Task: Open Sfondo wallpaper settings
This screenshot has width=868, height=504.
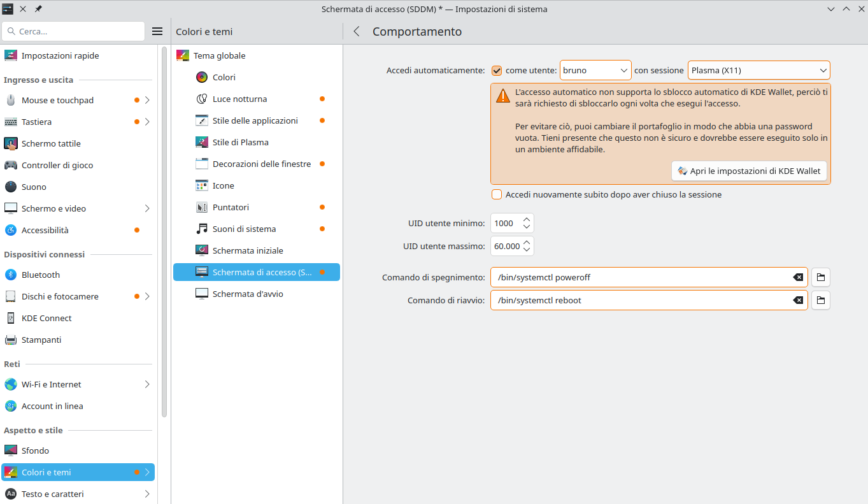Action: (78, 450)
